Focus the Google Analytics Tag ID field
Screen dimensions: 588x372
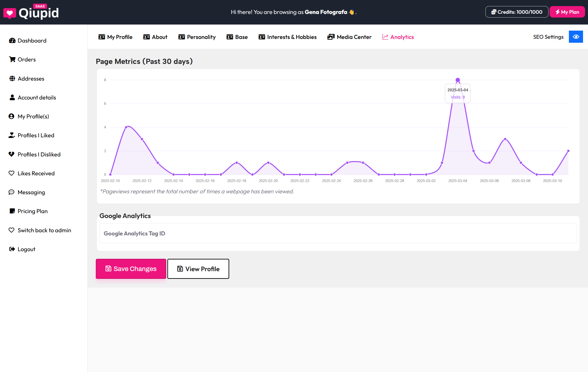pos(338,233)
